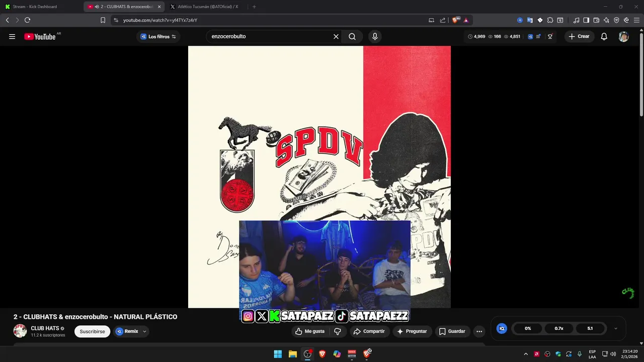Like the video with Me gusta
This screenshot has width=644, height=362.
tap(310, 331)
